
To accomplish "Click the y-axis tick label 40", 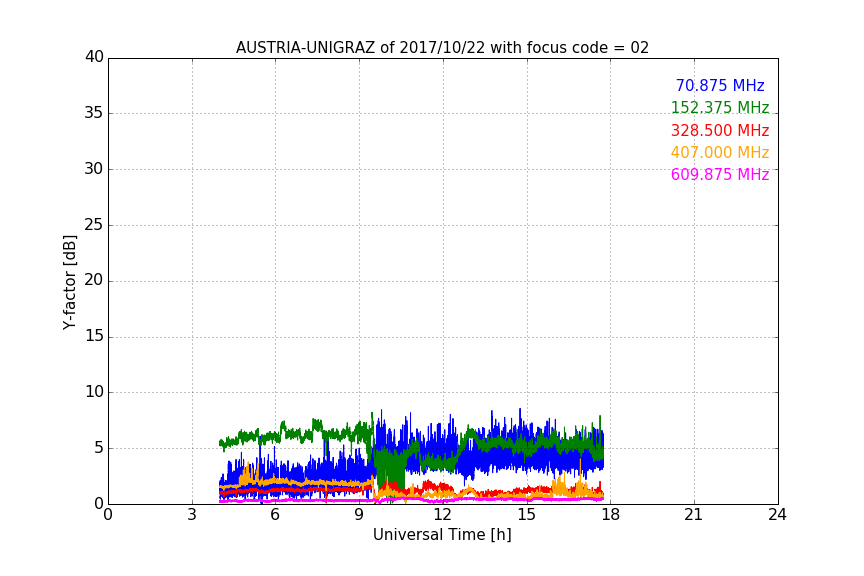I will 94,57.
